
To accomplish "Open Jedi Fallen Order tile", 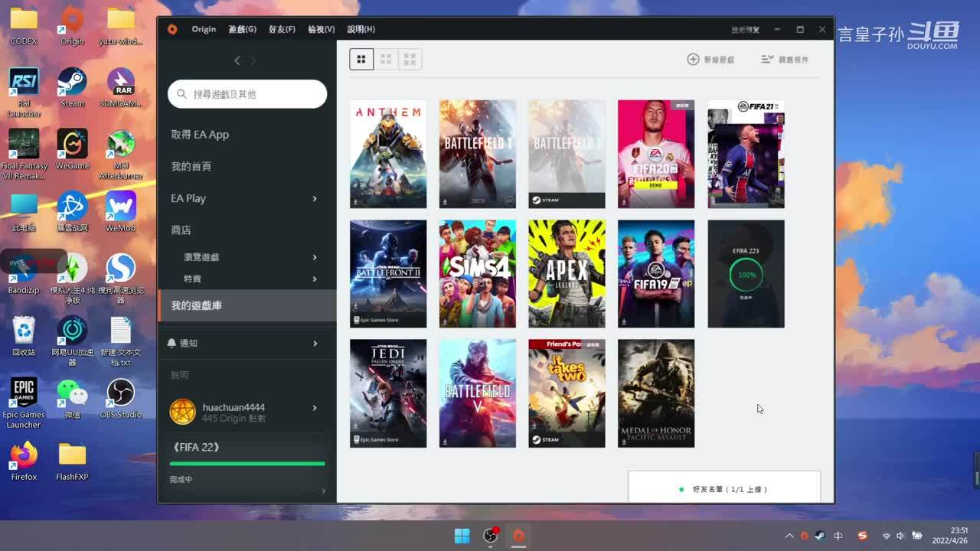I will [388, 393].
